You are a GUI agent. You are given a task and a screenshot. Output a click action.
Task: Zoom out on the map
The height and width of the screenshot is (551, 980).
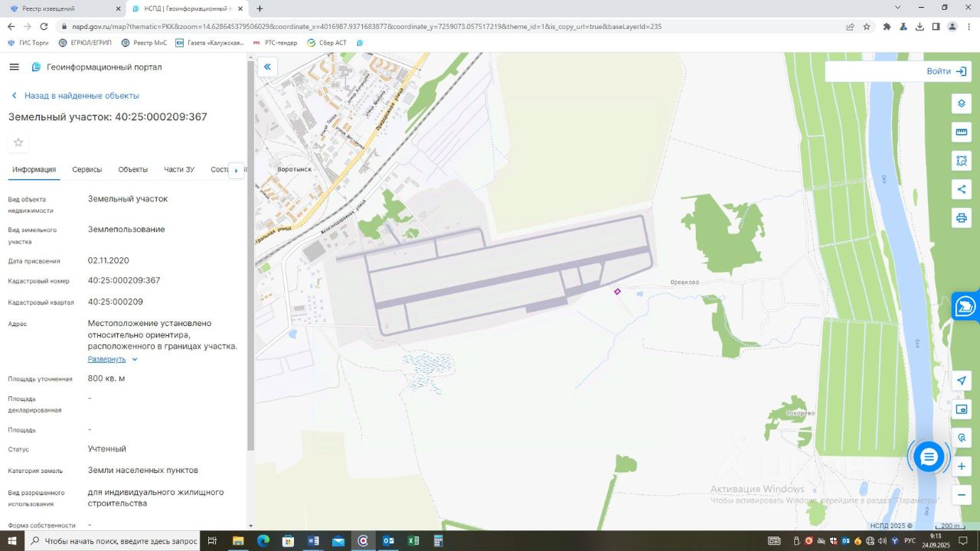point(962,495)
